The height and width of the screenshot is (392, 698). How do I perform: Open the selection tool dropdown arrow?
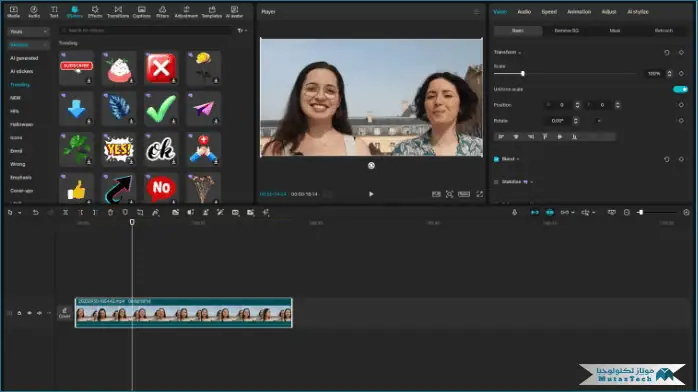pos(20,213)
